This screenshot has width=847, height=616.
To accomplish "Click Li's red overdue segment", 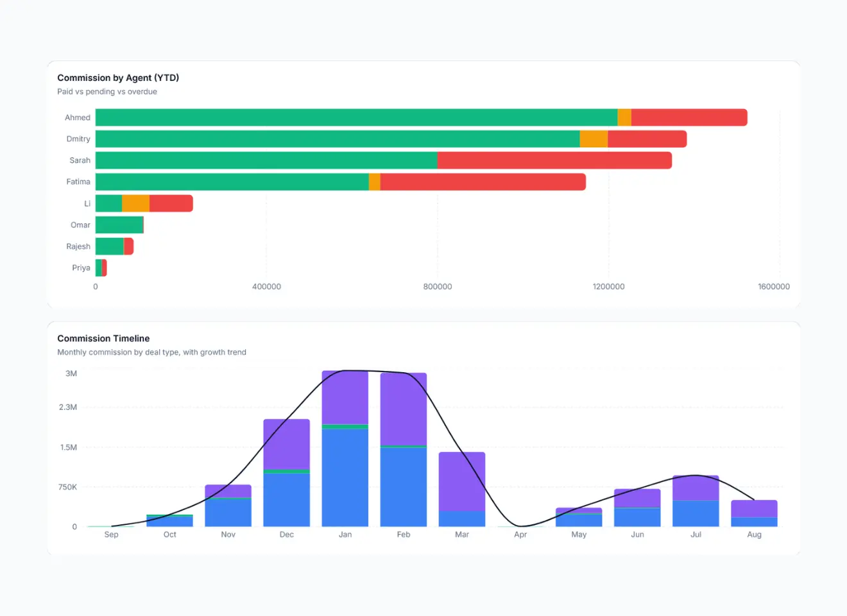I will [171, 203].
